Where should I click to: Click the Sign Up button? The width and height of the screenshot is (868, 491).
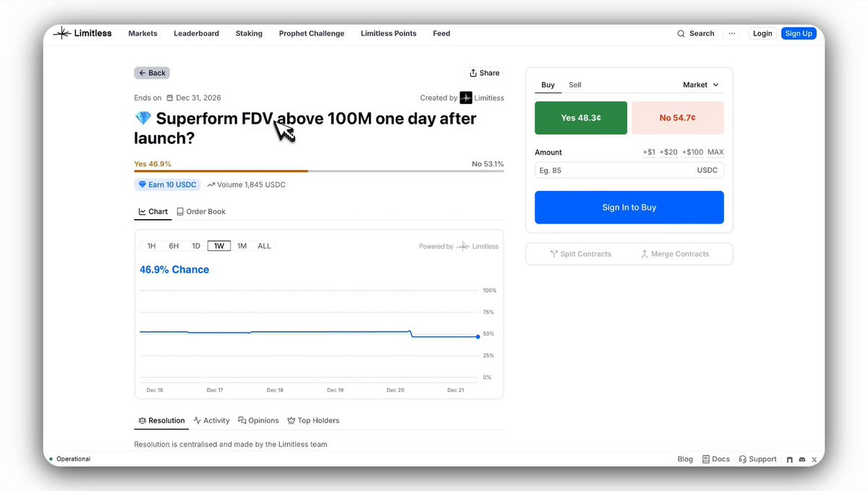(x=799, y=33)
